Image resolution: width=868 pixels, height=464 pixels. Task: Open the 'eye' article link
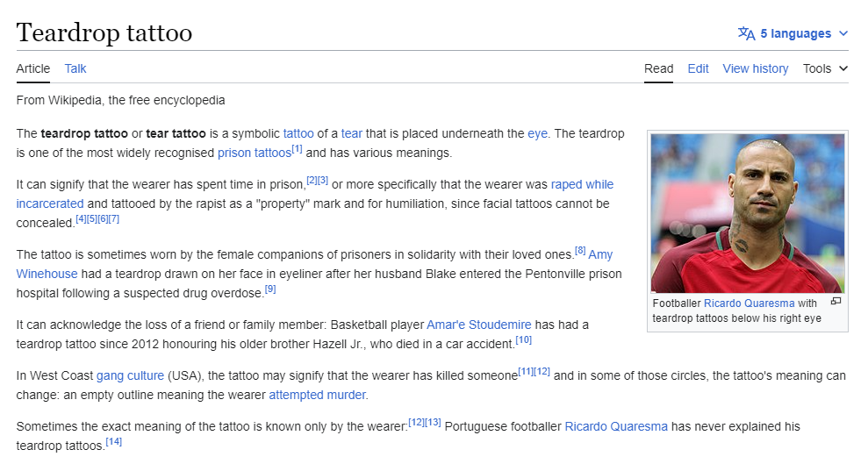click(x=537, y=133)
